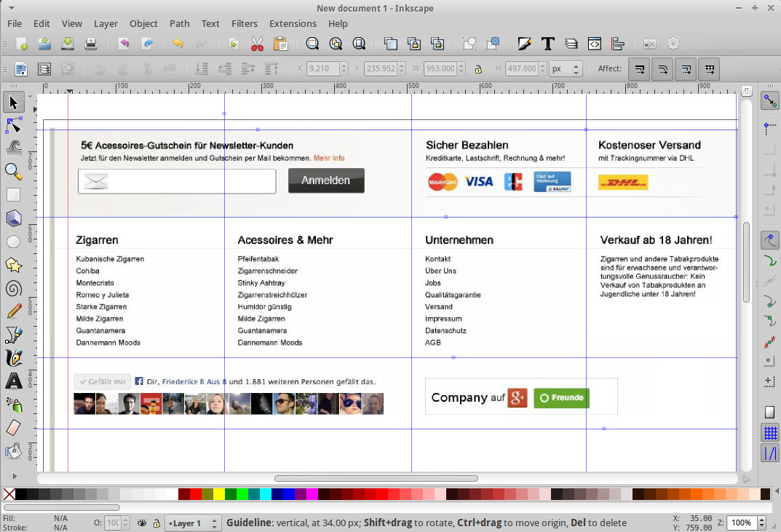Image resolution: width=781 pixels, height=532 pixels.
Task: Pick the Spiral drawing tool
Action: (13, 288)
